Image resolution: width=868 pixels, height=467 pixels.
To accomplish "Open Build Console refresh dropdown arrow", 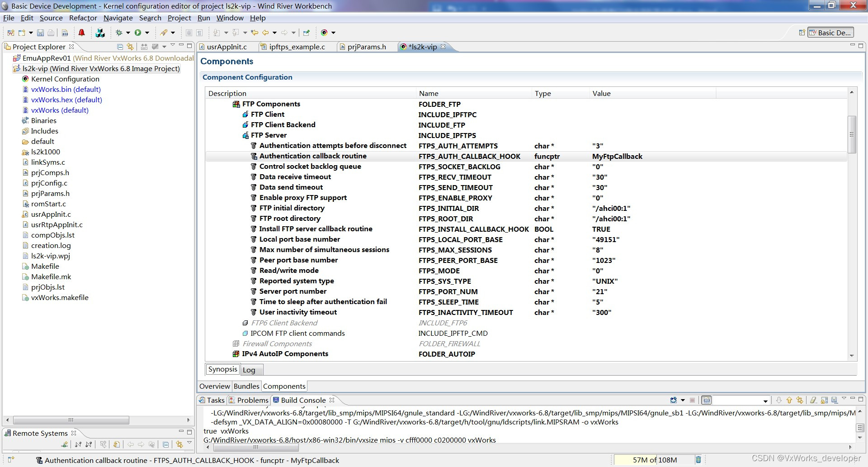I will (683, 400).
